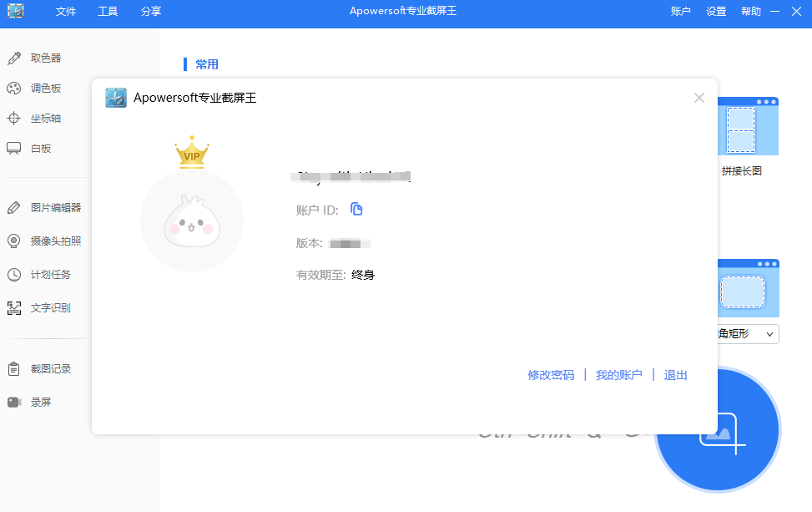
Task: Click the 图片编辑器 sidebar label
Action: coord(56,208)
